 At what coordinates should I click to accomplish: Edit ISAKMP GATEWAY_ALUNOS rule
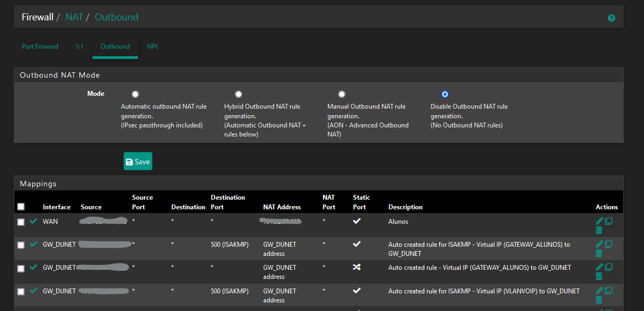(x=599, y=244)
